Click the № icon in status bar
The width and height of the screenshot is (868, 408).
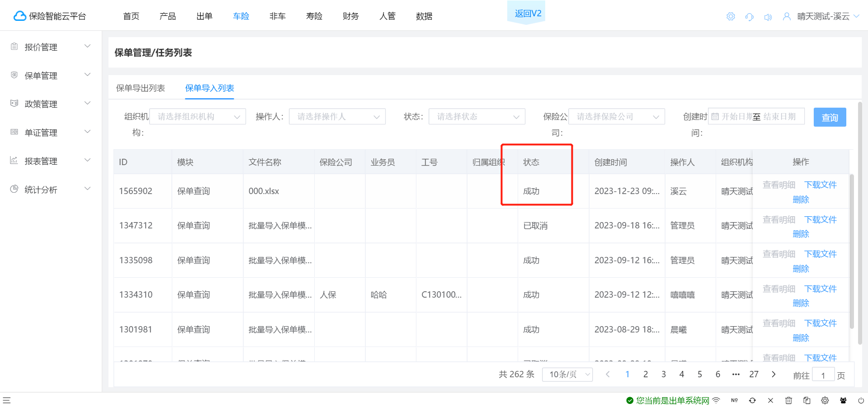(734, 400)
